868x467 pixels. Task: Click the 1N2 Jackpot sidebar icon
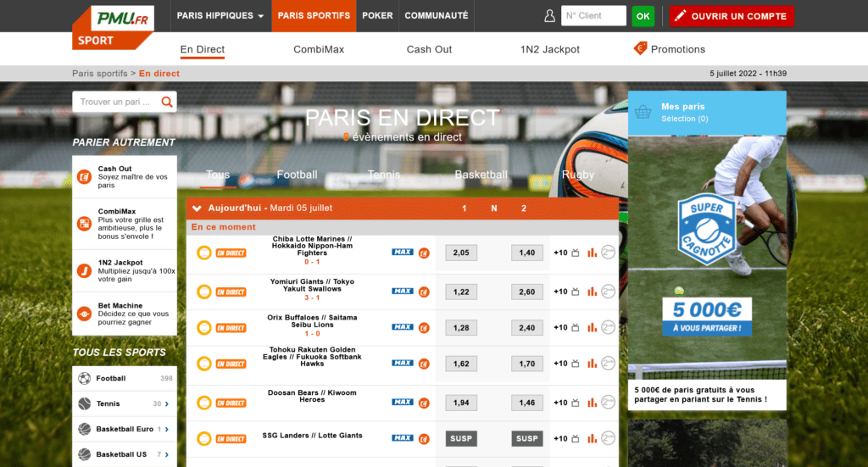pyautogui.click(x=84, y=270)
